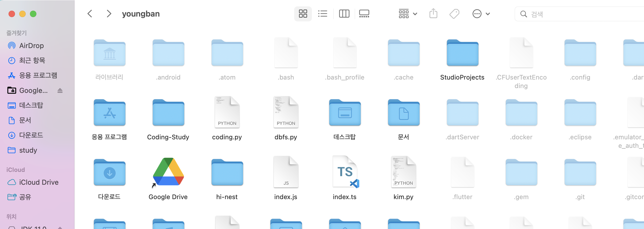Click the iCloud sidebar section header
The image size is (644, 229).
(16, 170)
